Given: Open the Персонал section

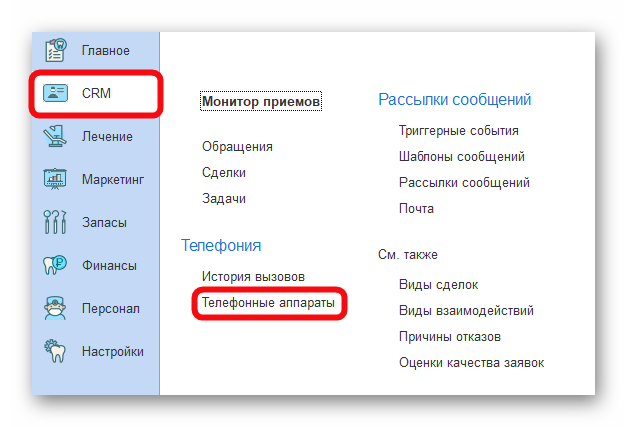Looking at the screenshot, I should [111, 309].
